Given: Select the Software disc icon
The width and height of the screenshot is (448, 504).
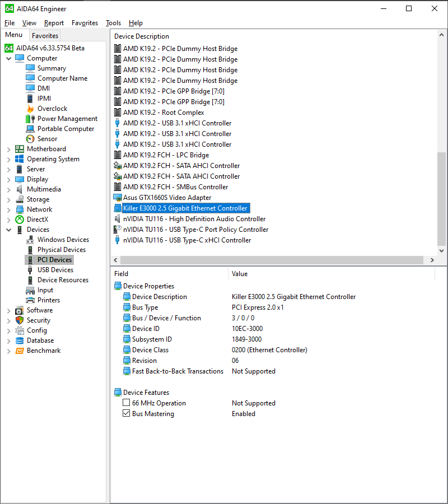Looking at the screenshot, I should click(20, 310).
